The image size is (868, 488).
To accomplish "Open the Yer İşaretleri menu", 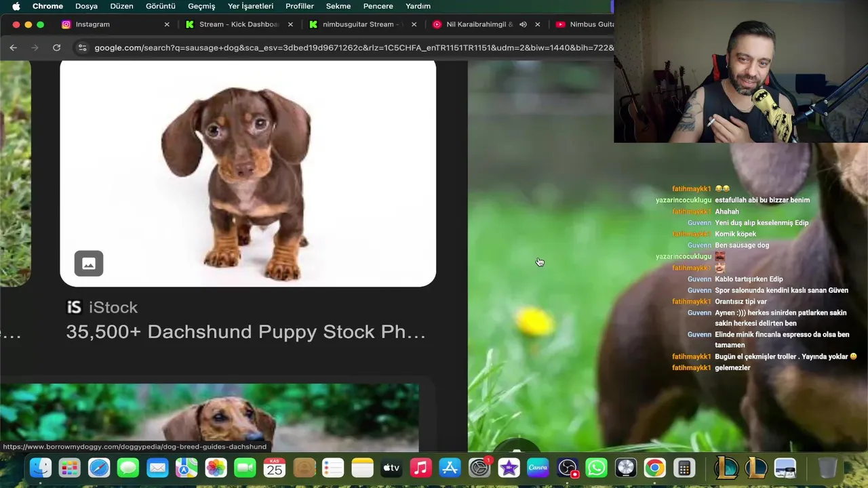I will coord(250,6).
